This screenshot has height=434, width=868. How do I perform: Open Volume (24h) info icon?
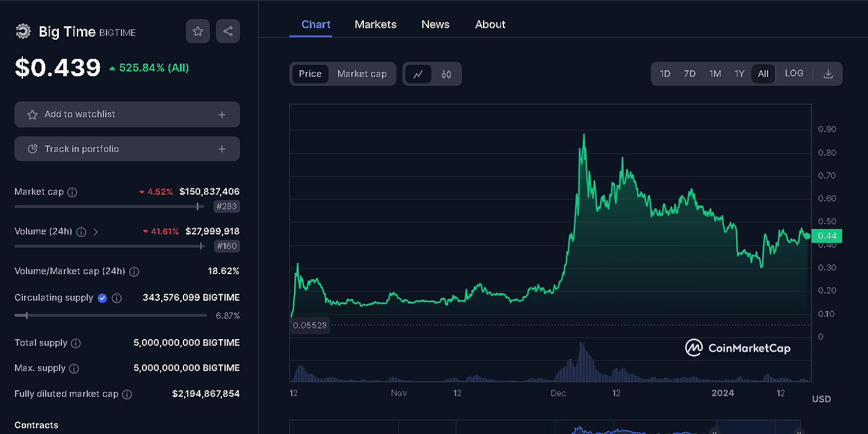[x=81, y=232]
